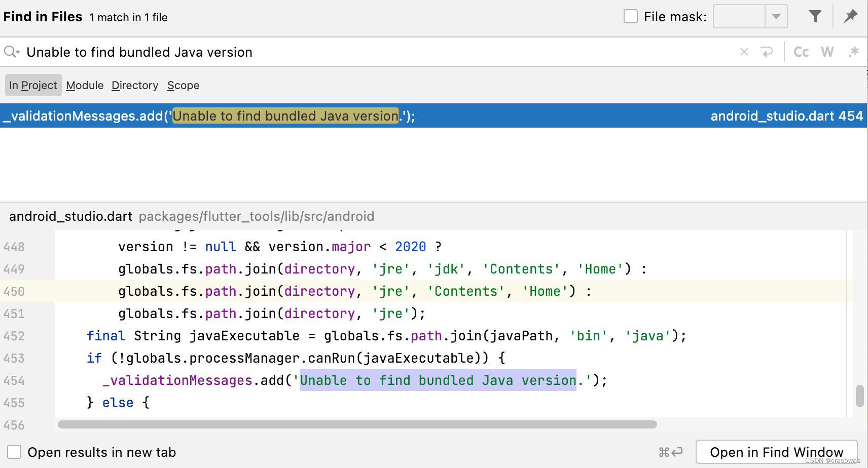The height and width of the screenshot is (468, 868).
Task: Click the File mask input field
Action: [739, 16]
